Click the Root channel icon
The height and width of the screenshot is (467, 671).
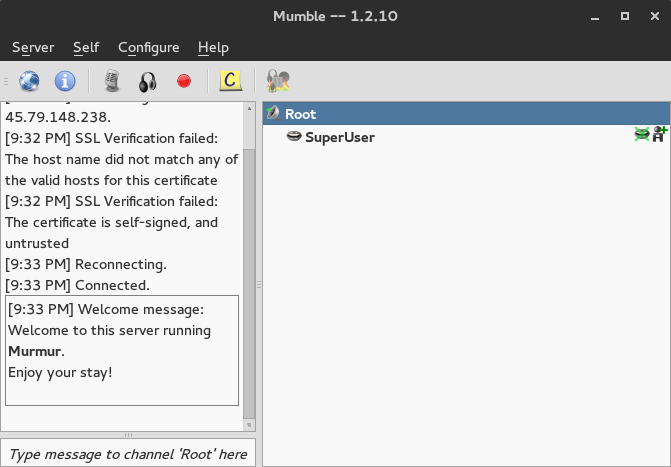273,114
